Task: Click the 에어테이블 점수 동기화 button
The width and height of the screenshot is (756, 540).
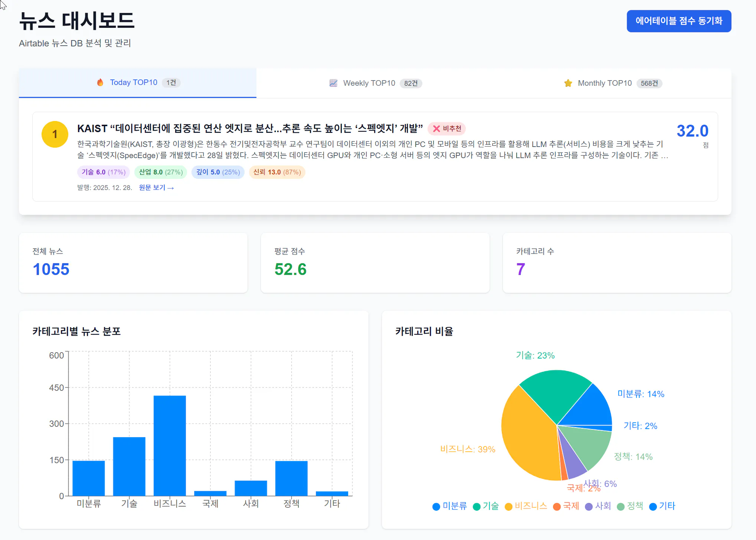Action: (679, 21)
